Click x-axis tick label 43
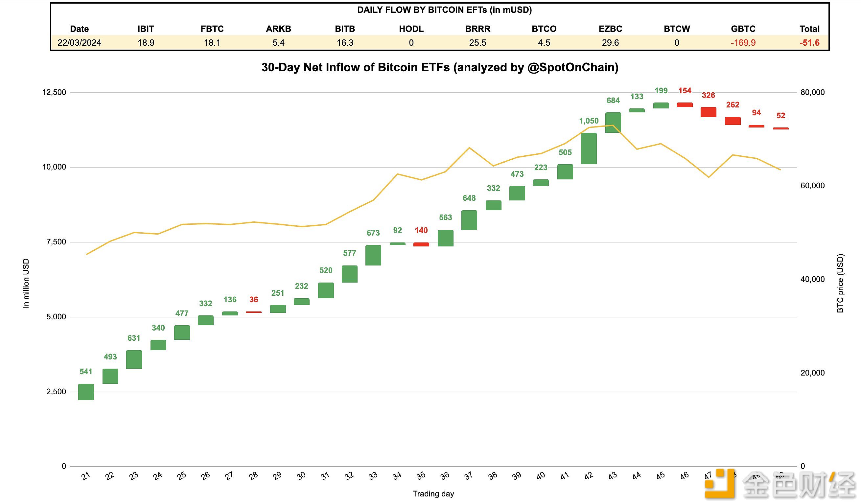 pyautogui.click(x=613, y=476)
